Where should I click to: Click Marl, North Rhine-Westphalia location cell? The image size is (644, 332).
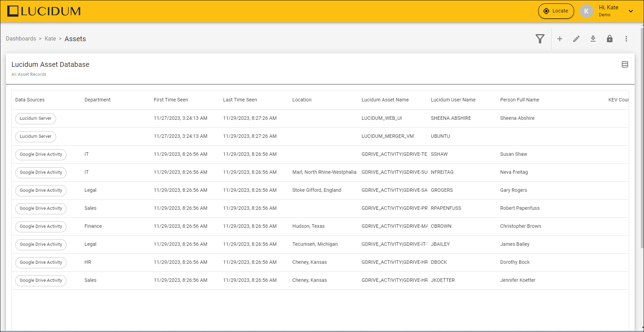[324, 172]
